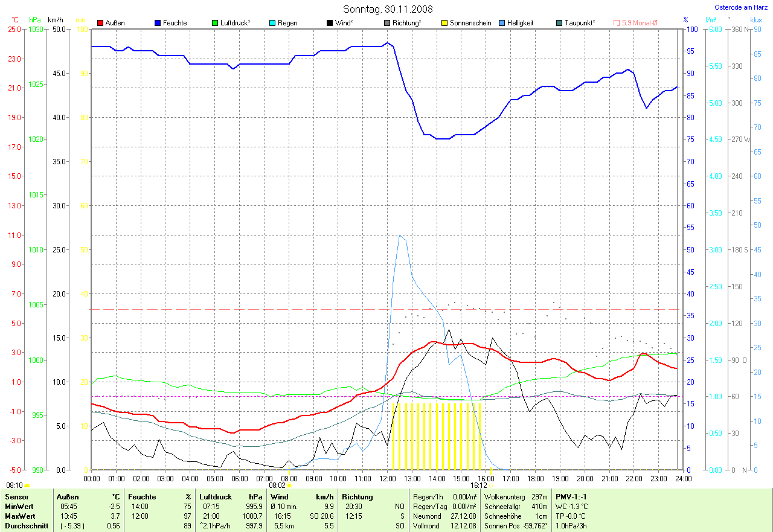Viewport: 773px width, 532px height.
Task: Toggle the green Luftdruck legend square
Action: coord(216,23)
